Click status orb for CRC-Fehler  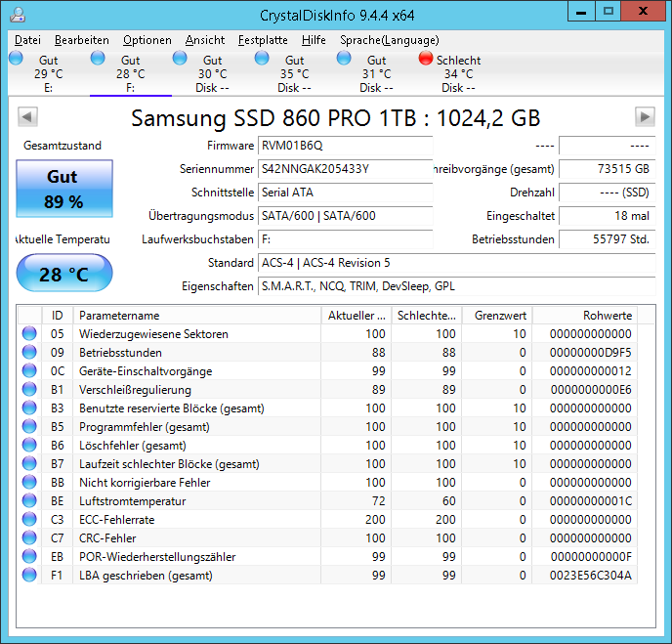coord(29,538)
